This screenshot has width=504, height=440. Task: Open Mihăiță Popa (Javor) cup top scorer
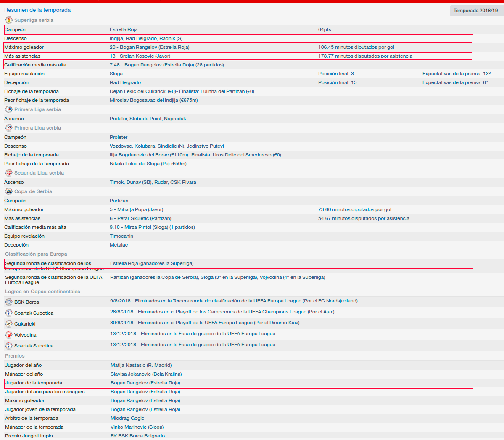pyautogui.click(x=137, y=210)
